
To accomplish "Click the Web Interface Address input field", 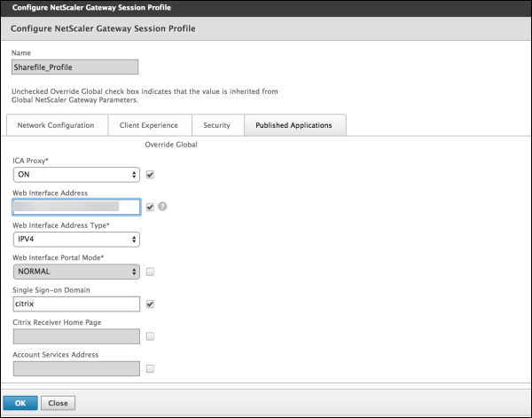I will coord(76,207).
